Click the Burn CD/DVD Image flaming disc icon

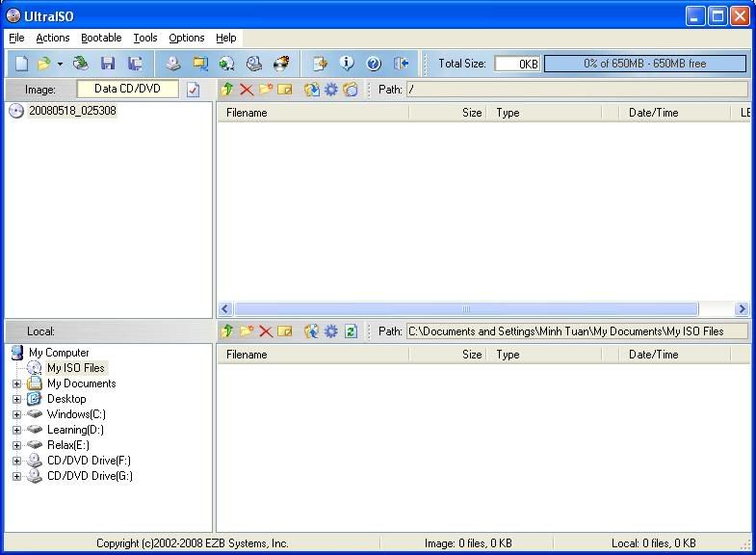coord(281,64)
